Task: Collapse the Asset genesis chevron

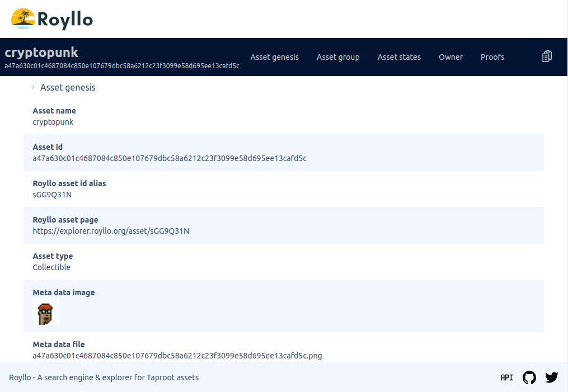Action: 32,87
